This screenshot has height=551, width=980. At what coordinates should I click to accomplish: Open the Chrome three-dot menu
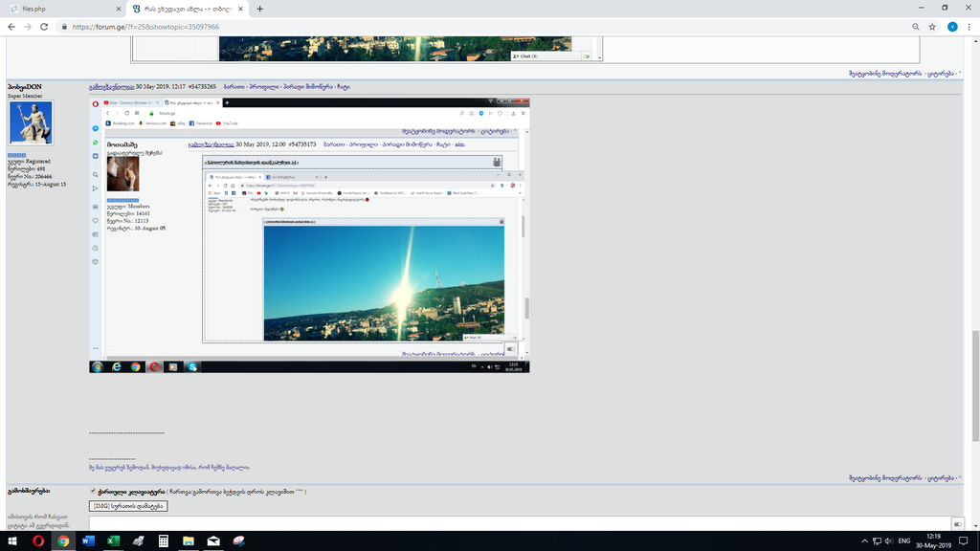point(969,27)
